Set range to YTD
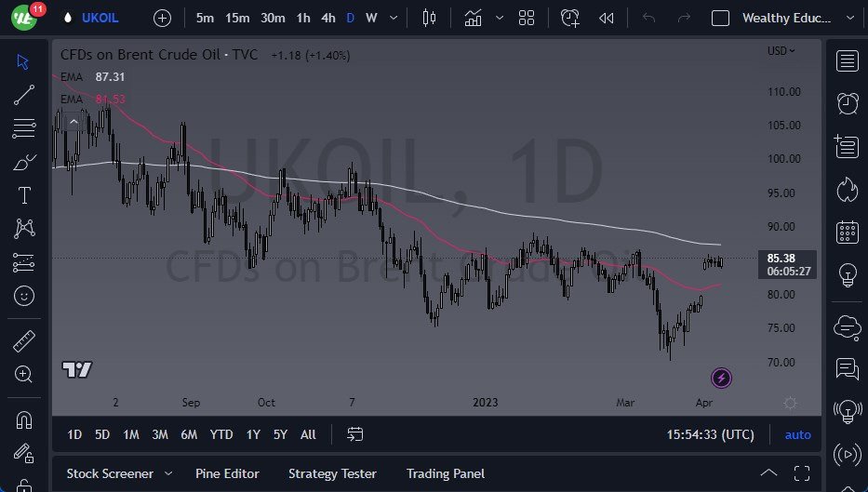 pyautogui.click(x=220, y=434)
